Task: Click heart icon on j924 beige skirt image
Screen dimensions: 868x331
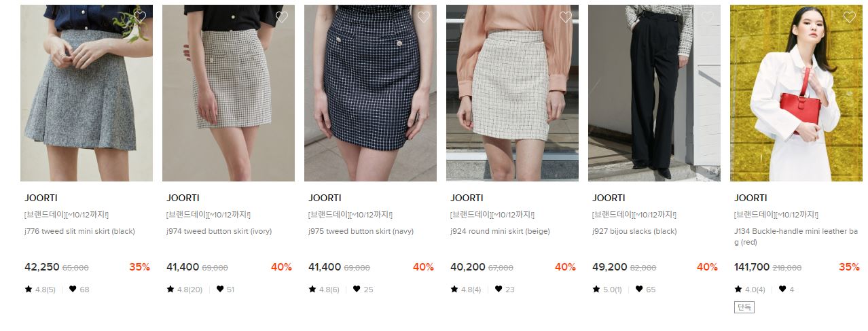Action: pos(566,17)
